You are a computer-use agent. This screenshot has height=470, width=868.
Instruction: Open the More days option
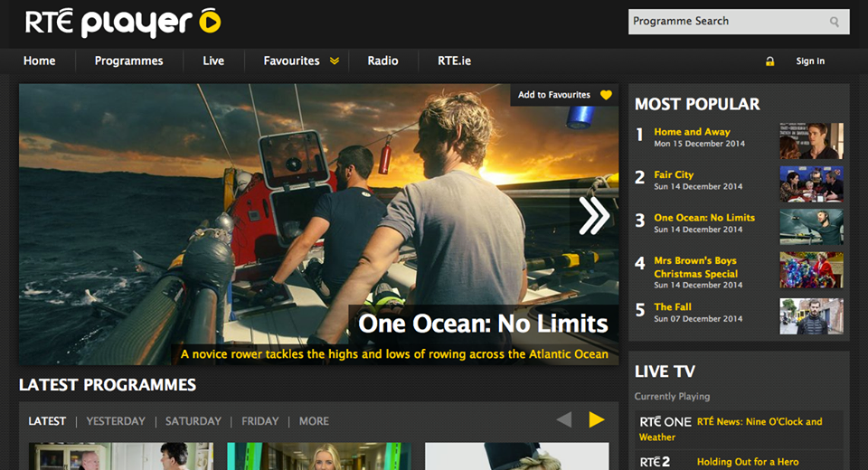(314, 421)
